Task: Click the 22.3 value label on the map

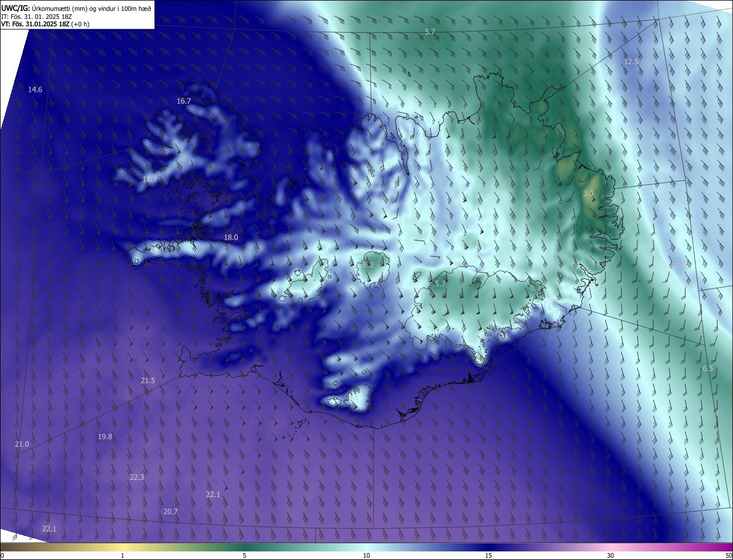Action: click(x=137, y=477)
